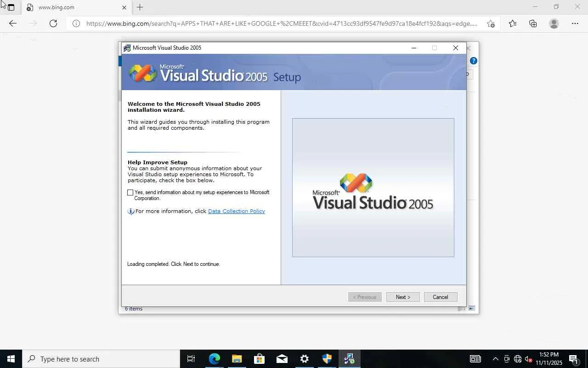Click the 'Welcome to the Microsoft Visual Studio 2005' heading
This screenshot has height=368, width=588.
[x=194, y=107]
